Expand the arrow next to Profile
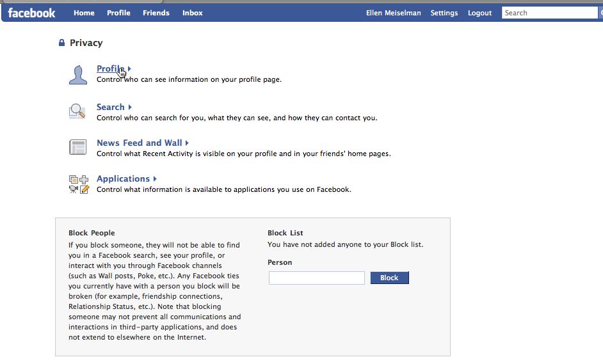Screen dimensions: 603x364 [x=129, y=68]
